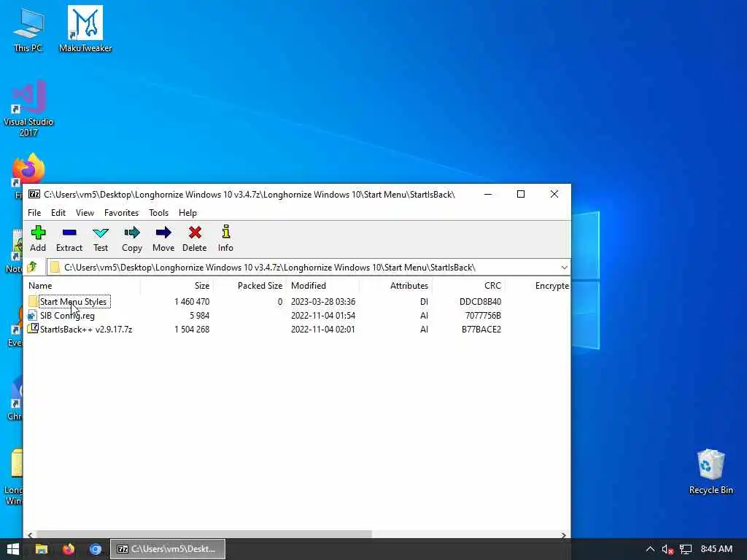
Task: Open File Explorer from the taskbar
Action: click(x=42, y=549)
